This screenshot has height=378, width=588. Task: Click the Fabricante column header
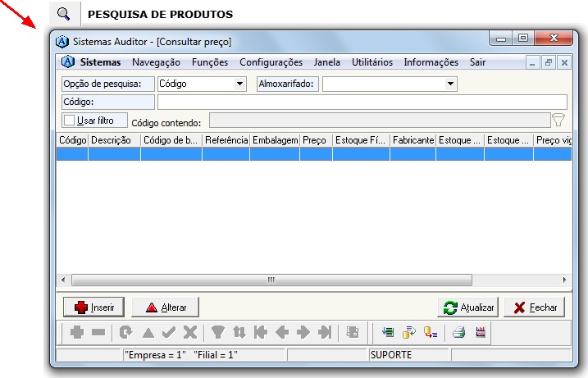pos(413,140)
